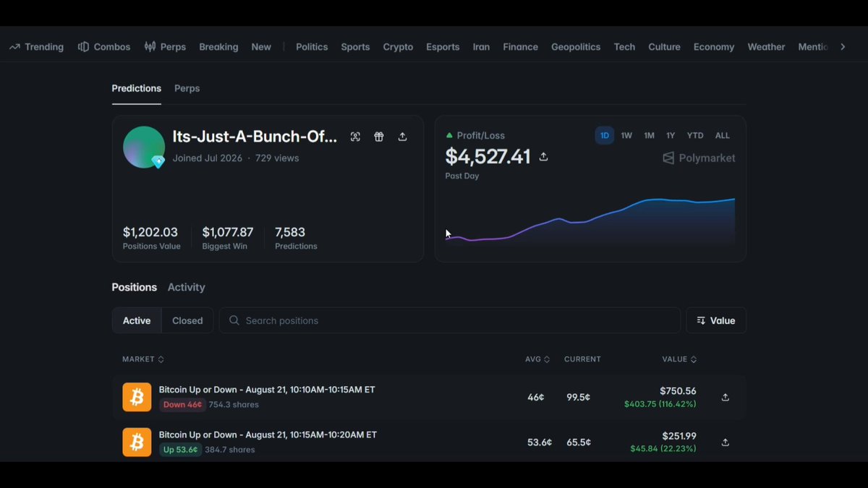
Task: Switch to the Positions tab
Action: (134, 287)
